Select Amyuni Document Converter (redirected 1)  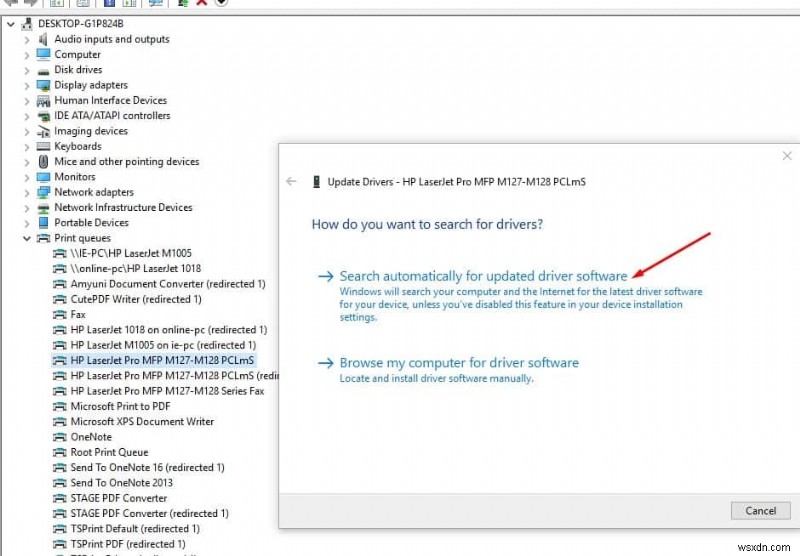point(168,284)
